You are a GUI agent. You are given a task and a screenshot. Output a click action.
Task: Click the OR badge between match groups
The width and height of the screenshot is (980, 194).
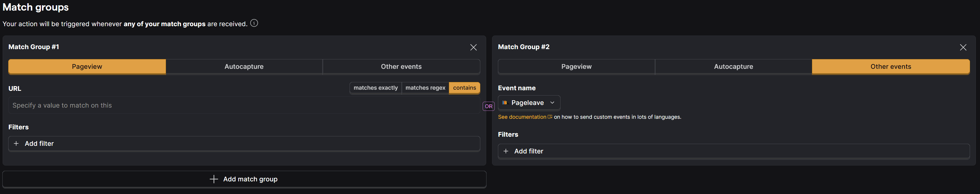tap(489, 106)
